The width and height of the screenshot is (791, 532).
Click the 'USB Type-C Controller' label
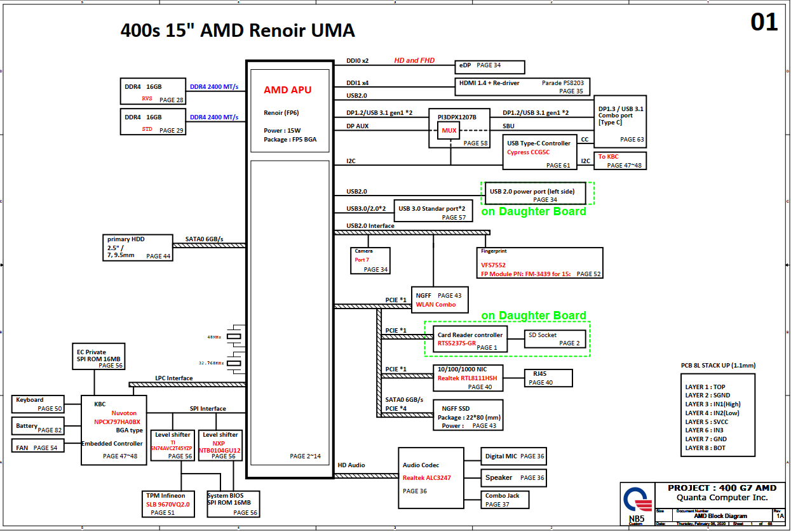tap(539, 143)
